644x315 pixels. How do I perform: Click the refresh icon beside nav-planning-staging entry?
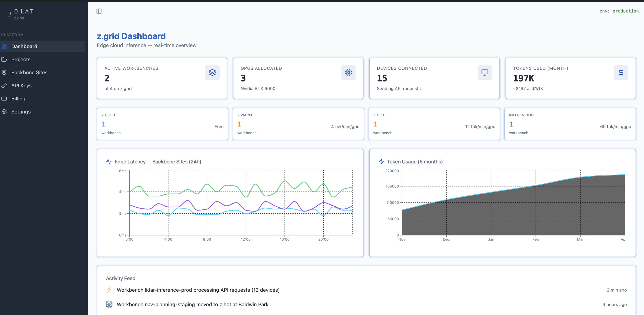click(x=109, y=304)
